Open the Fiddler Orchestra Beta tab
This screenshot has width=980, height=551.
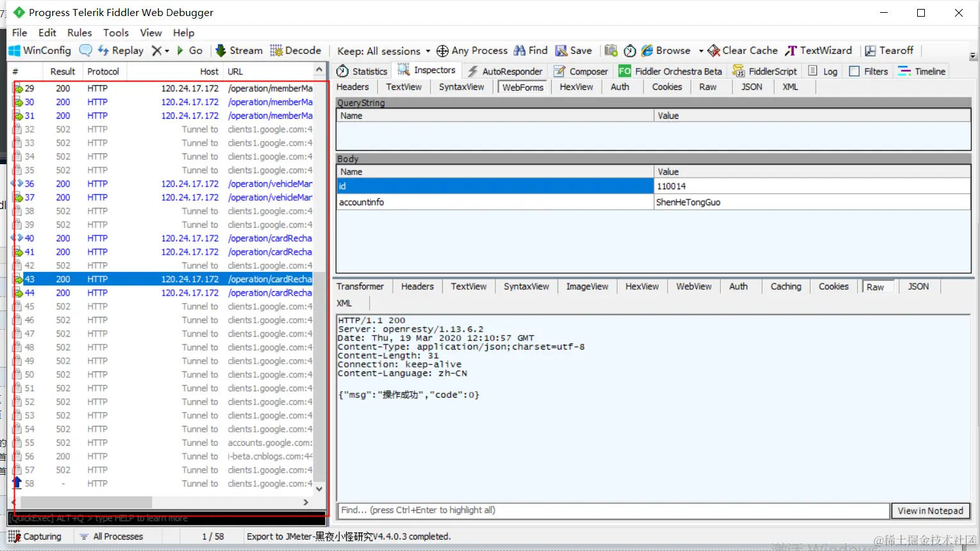[670, 71]
